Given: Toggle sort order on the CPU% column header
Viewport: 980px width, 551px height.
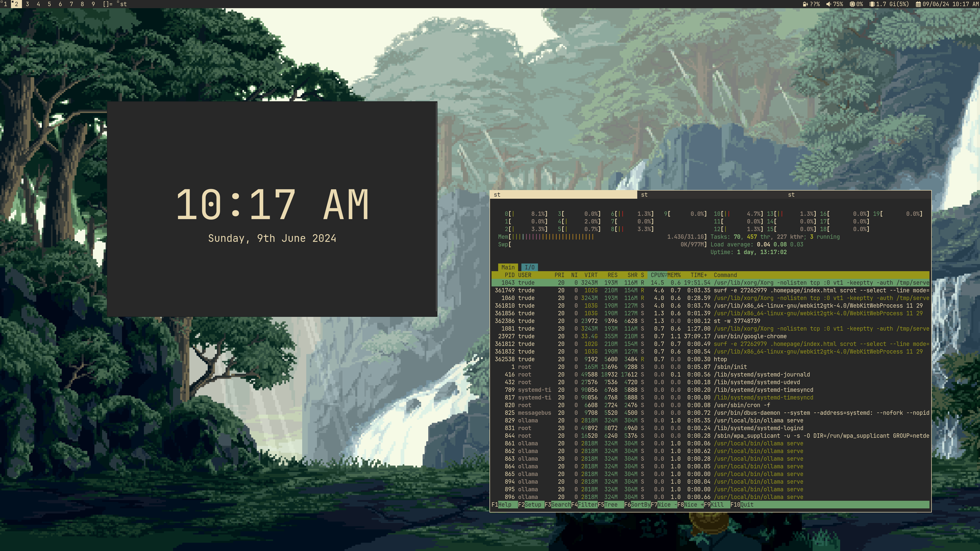Looking at the screenshot, I should pyautogui.click(x=657, y=275).
